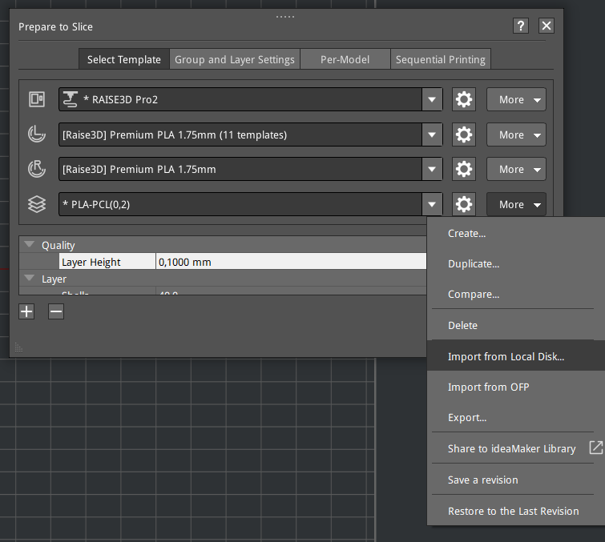Switch to Group and Layer Settings tab
The image size is (605, 542).
(x=235, y=59)
